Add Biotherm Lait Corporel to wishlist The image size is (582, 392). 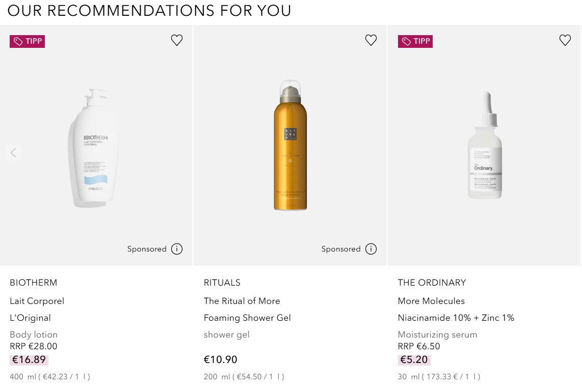click(x=177, y=40)
